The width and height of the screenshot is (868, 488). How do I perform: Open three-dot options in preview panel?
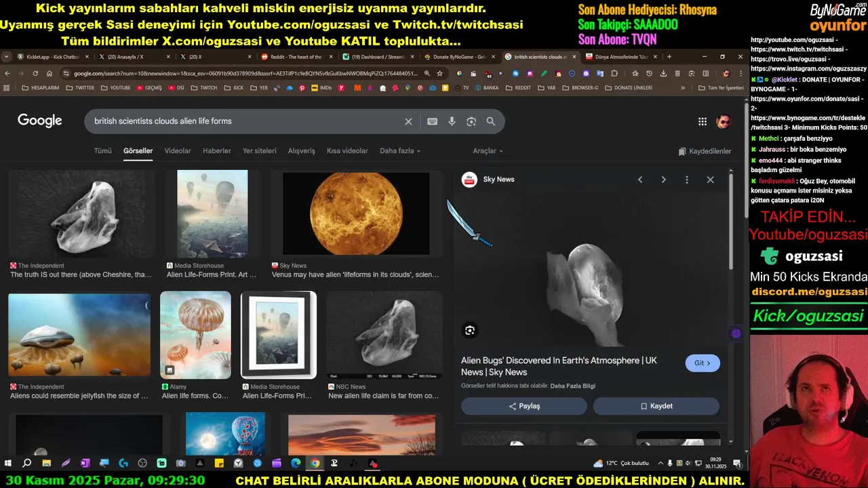click(687, 180)
